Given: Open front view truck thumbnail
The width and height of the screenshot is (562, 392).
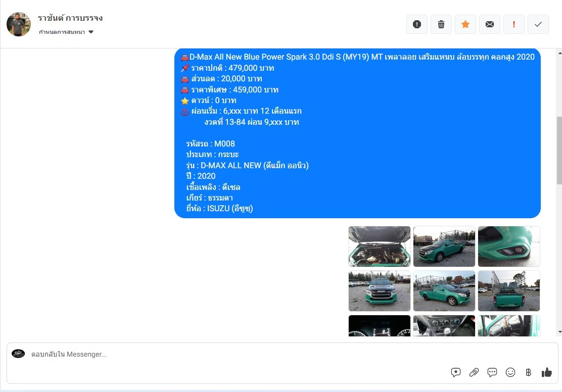Looking at the screenshot, I should 379,291.
